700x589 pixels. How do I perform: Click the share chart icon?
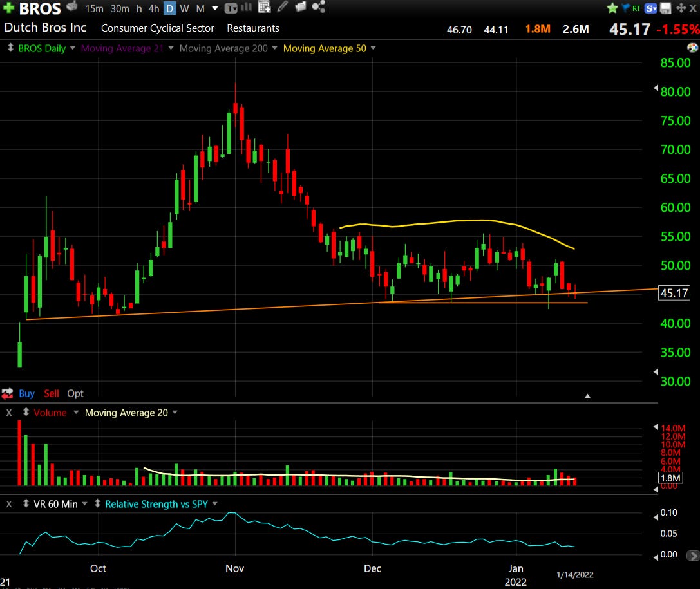coord(318,6)
